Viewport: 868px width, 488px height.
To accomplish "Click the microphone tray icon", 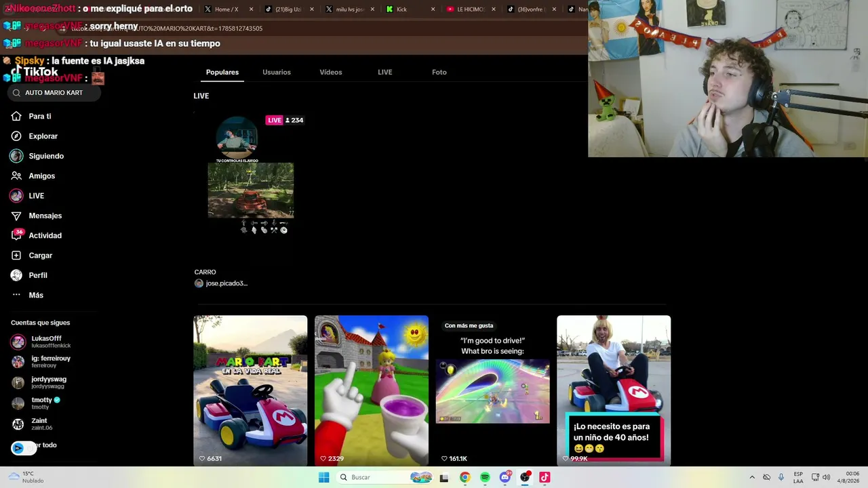I will (781, 477).
